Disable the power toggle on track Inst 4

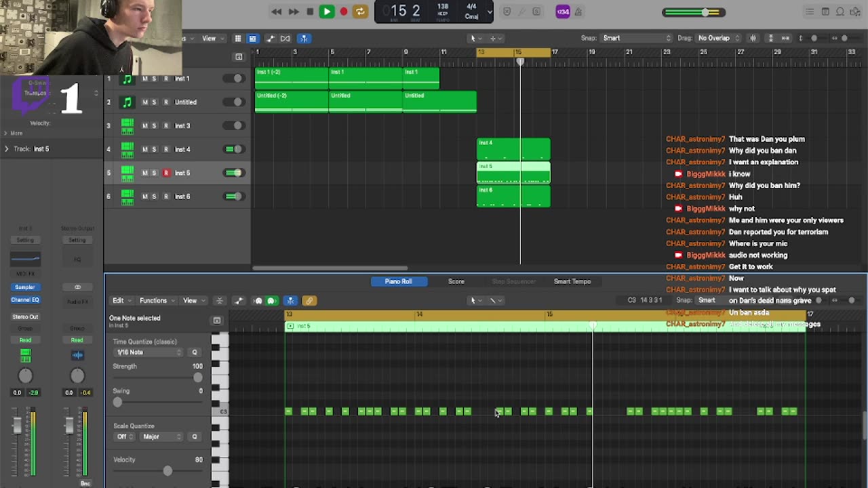(233, 149)
